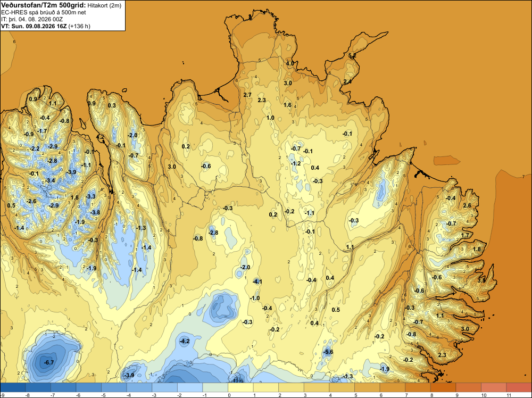This screenshot has height=398, width=532.
Task: Click the 4.0 temperature value
Action: (290, 63)
